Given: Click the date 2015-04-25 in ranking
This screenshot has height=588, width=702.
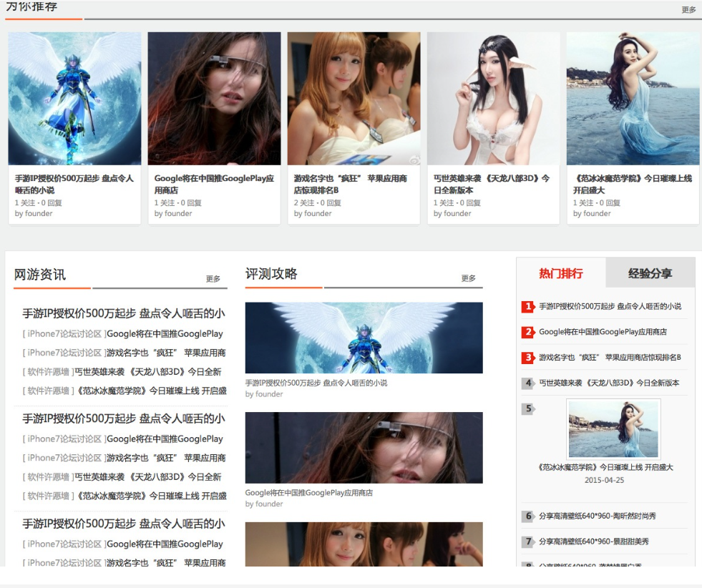Looking at the screenshot, I should (x=604, y=480).
